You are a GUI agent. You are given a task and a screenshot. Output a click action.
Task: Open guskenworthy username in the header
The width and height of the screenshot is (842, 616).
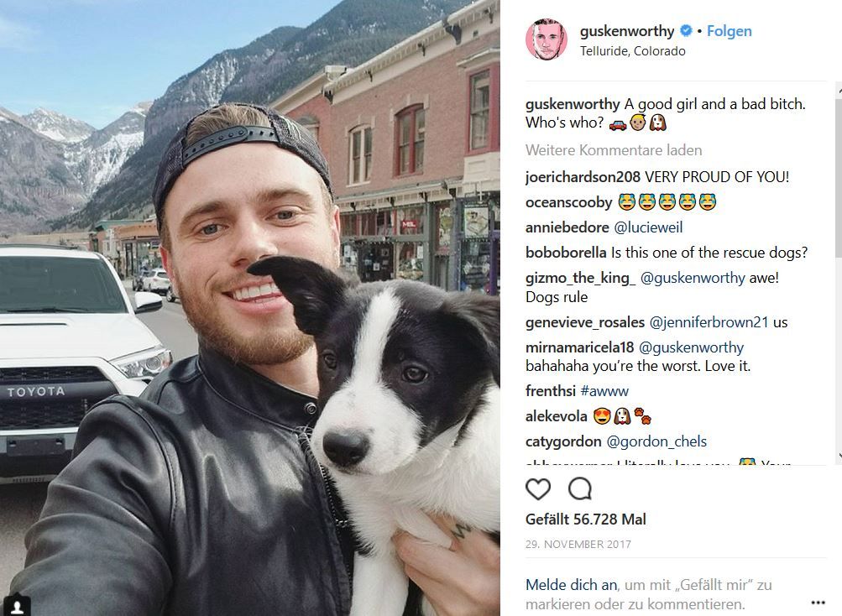pyautogui.click(x=626, y=31)
